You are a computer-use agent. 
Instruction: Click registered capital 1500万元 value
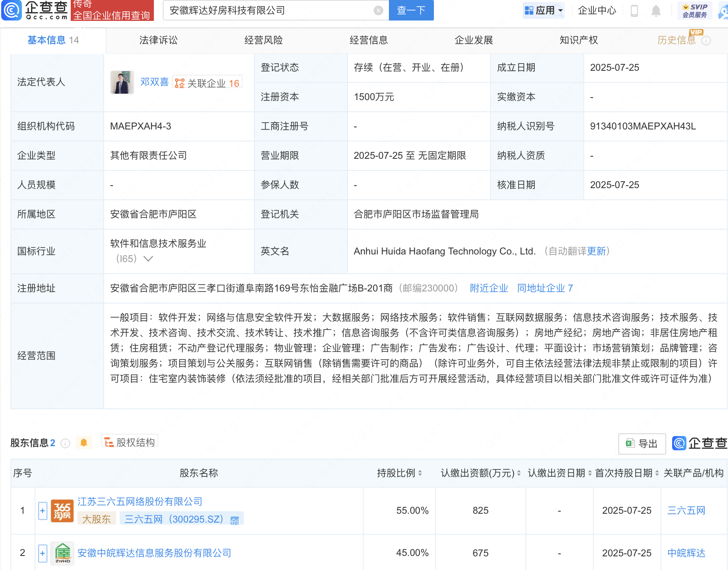click(x=374, y=97)
